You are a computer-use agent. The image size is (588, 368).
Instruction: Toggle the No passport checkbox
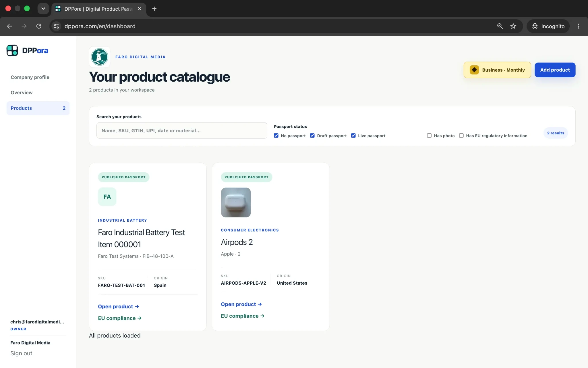pyautogui.click(x=276, y=135)
